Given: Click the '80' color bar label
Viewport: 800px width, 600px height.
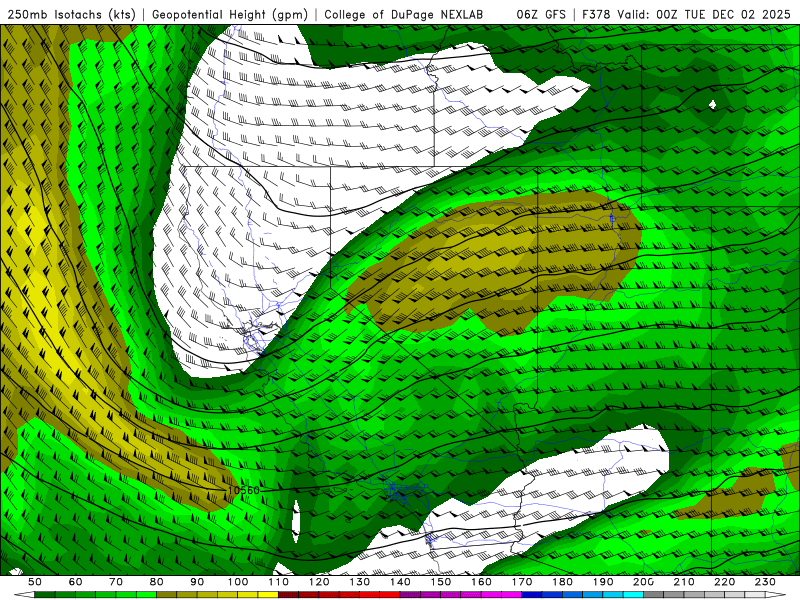Looking at the screenshot, I should click(157, 582).
